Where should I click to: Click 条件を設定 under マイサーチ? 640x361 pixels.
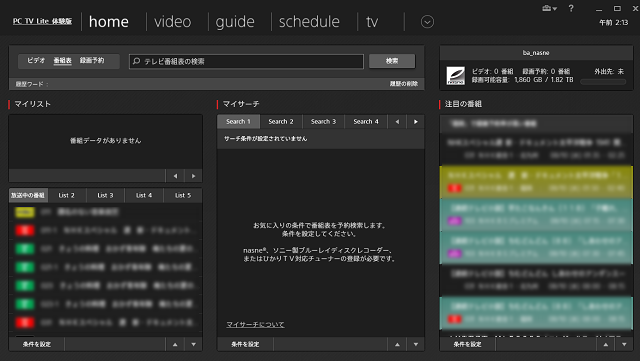245,344
